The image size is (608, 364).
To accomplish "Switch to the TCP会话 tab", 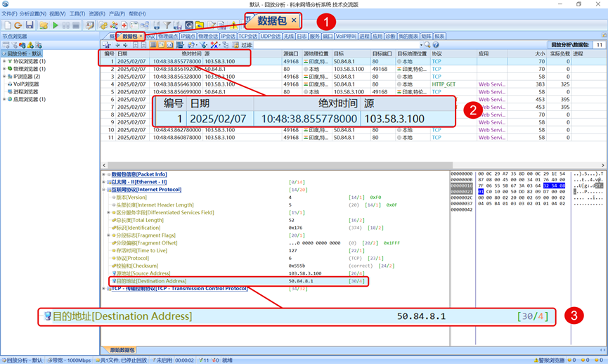I will (x=249, y=36).
